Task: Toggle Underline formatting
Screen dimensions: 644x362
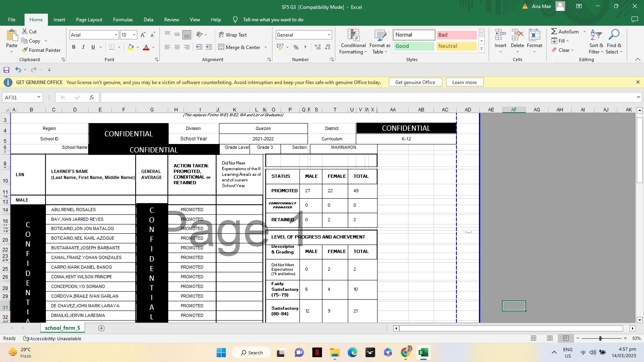Action: pos(93,47)
